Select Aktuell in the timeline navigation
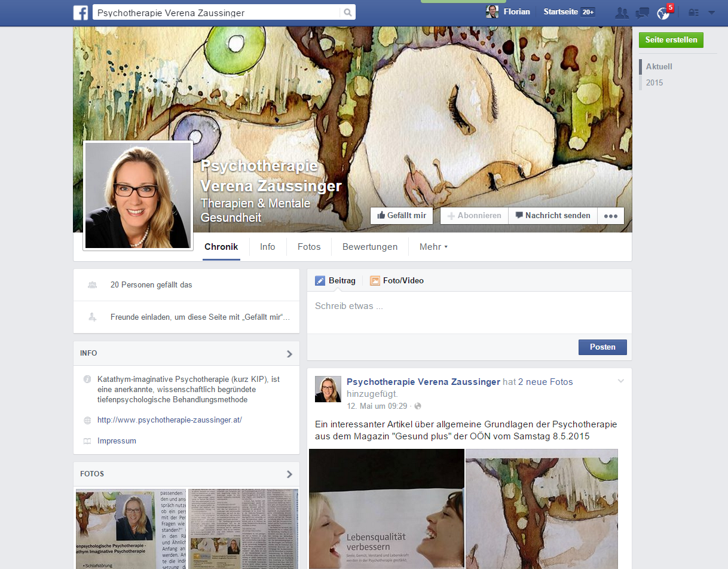This screenshot has width=728, height=569. pyautogui.click(x=659, y=66)
